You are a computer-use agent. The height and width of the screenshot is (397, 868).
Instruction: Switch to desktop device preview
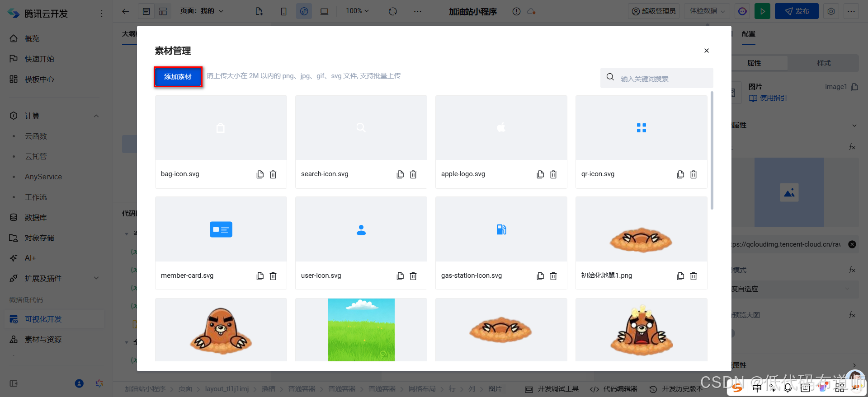[x=325, y=11]
